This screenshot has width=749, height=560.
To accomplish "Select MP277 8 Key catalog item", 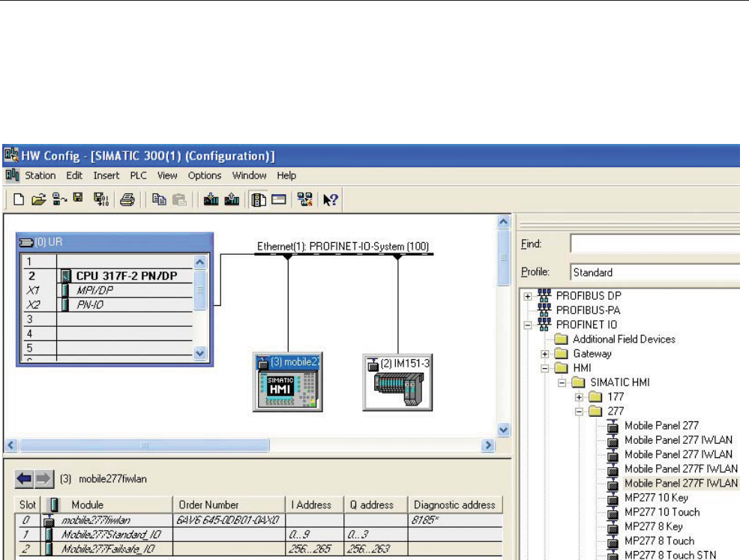I will point(654,526).
